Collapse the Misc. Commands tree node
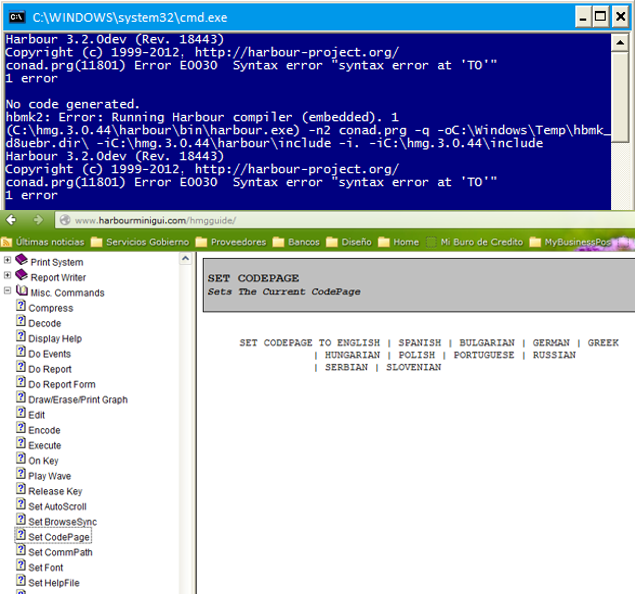The width and height of the screenshot is (635, 594). pos(7,291)
